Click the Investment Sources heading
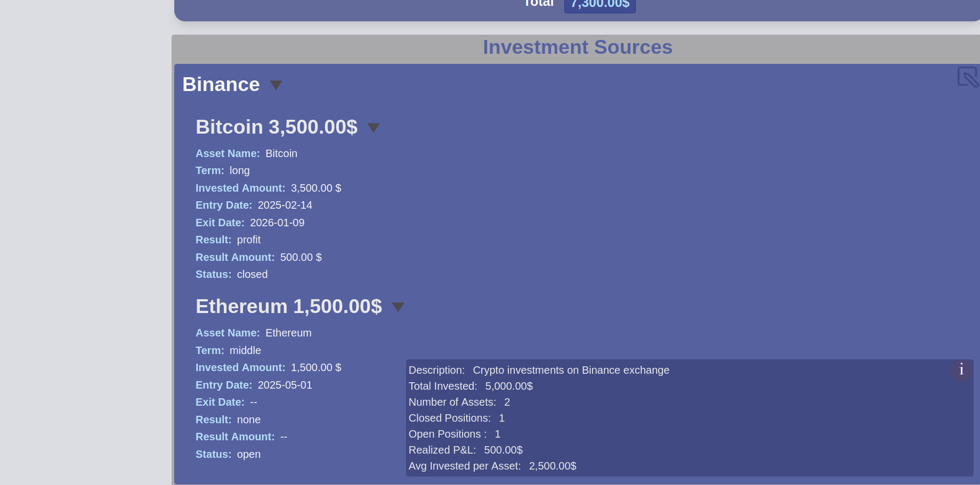The width and height of the screenshot is (980, 485). pyautogui.click(x=577, y=47)
